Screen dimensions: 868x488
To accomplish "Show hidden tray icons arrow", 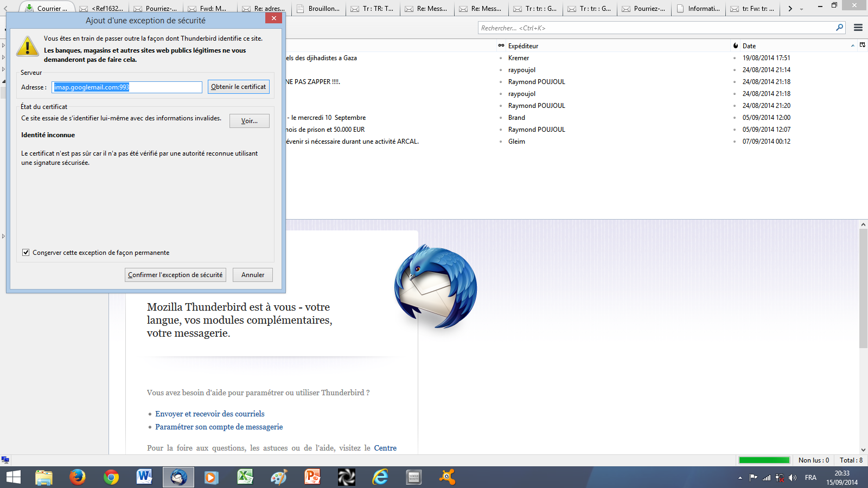I will [740, 478].
